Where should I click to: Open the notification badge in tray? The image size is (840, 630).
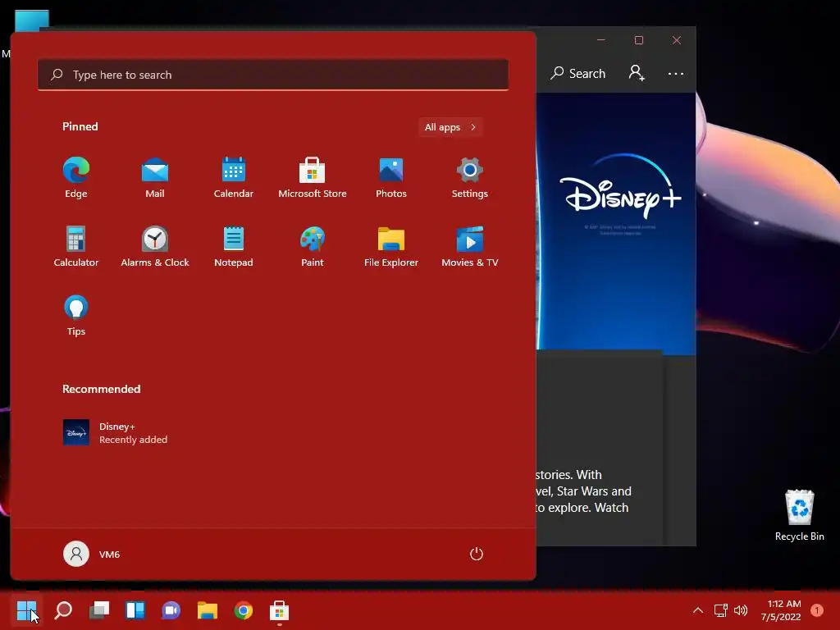point(817,610)
